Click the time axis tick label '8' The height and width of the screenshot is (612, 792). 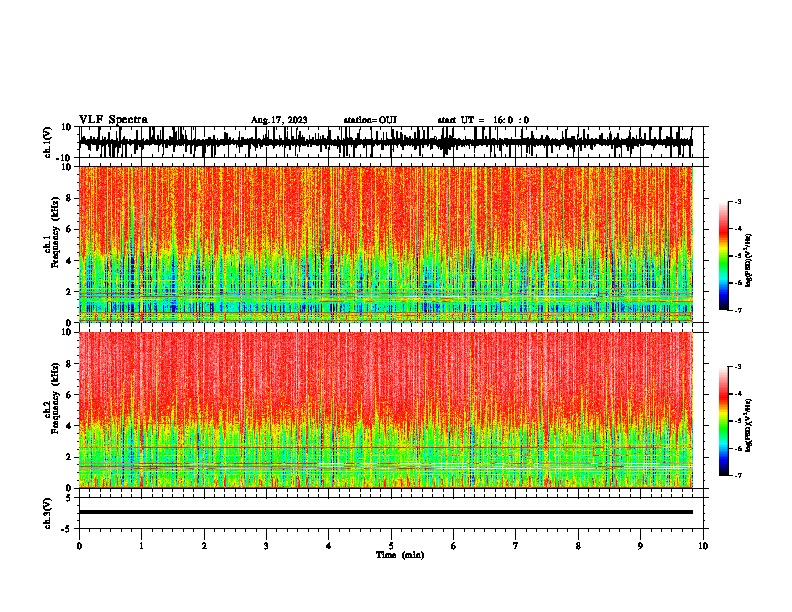(x=578, y=546)
